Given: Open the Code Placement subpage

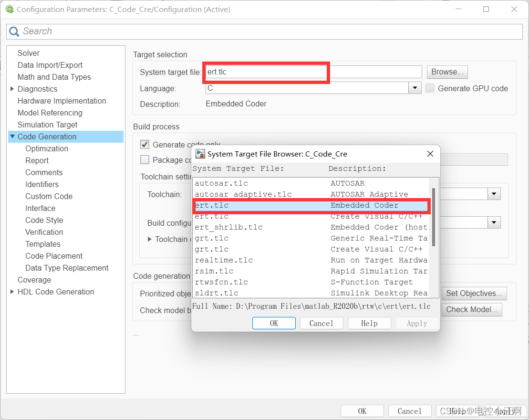Looking at the screenshot, I should [x=54, y=256].
